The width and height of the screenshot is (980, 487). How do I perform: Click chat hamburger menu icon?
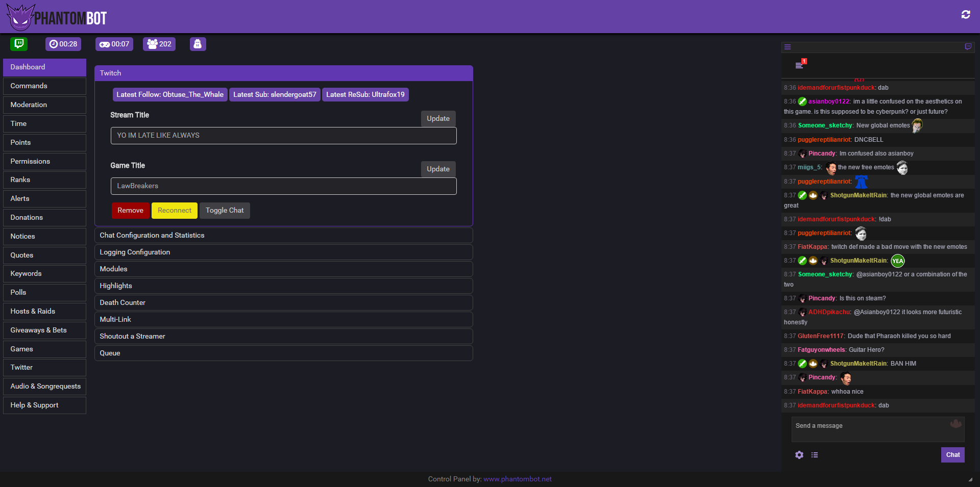788,47
